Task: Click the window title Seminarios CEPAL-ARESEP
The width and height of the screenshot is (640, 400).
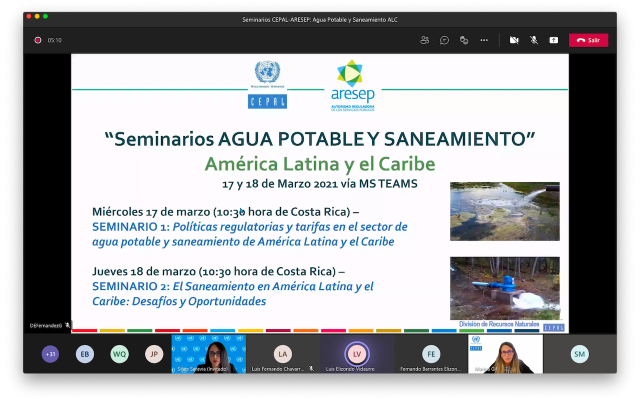Action: pyautogui.click(x=320, y=20)
